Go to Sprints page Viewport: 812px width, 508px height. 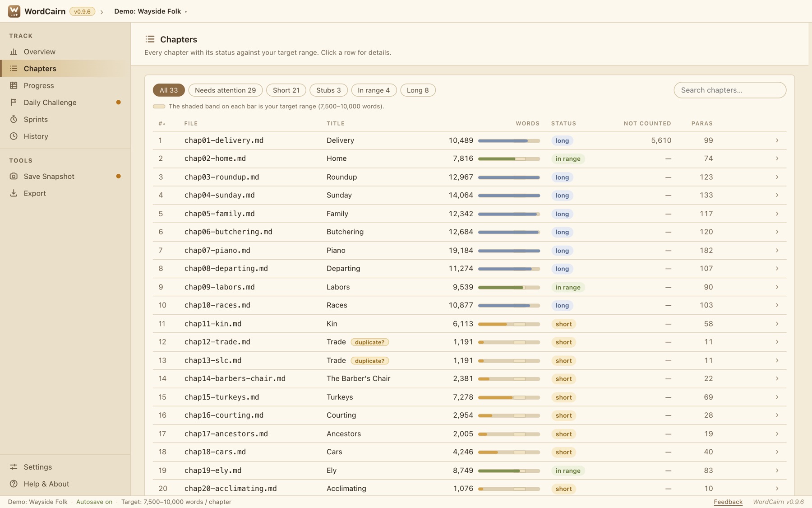65,119
